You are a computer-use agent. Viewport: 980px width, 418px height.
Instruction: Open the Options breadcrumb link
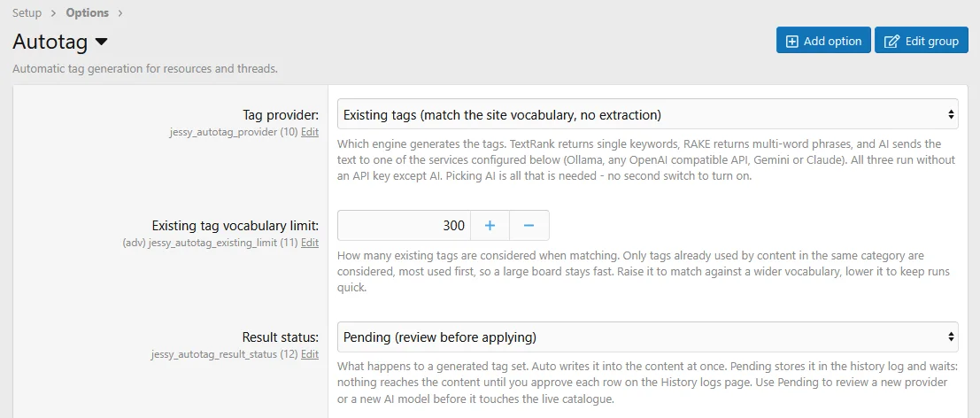(x=88, y=12)
